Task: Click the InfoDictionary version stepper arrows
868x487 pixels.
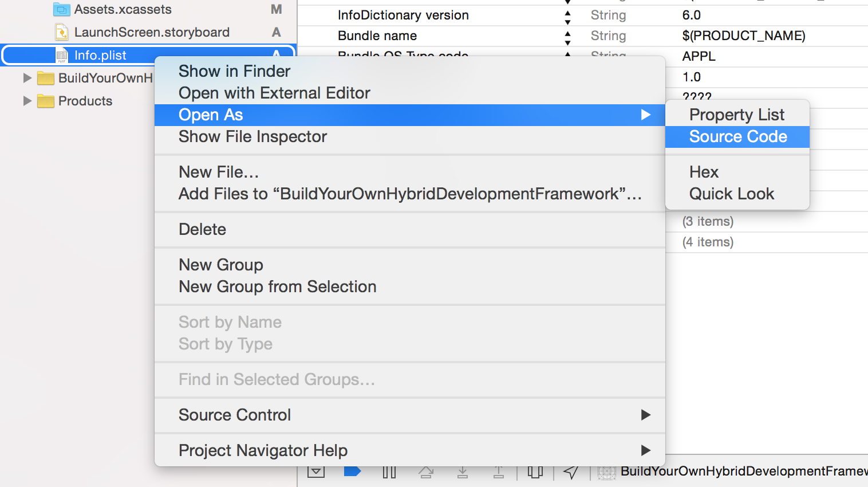Action: pos(567,15)
